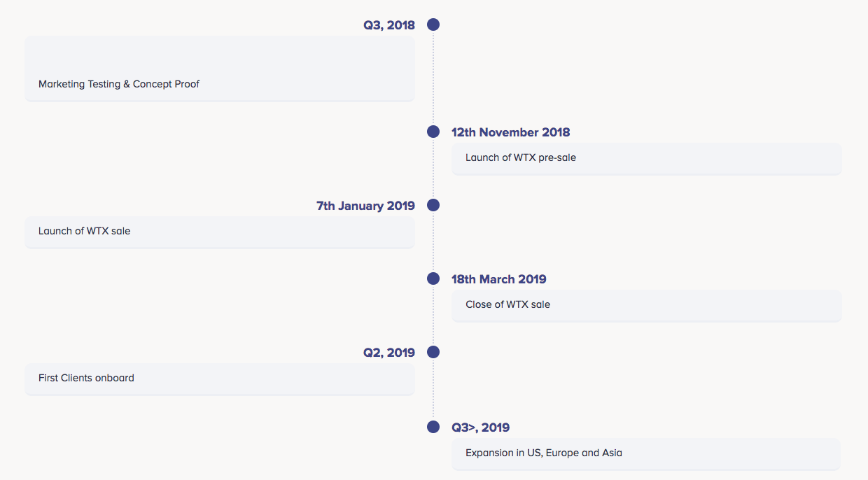The height and width of the screenshot is (480, 868).
Task: Select the "7th January 2019" date heading
Action: (365, 206)
